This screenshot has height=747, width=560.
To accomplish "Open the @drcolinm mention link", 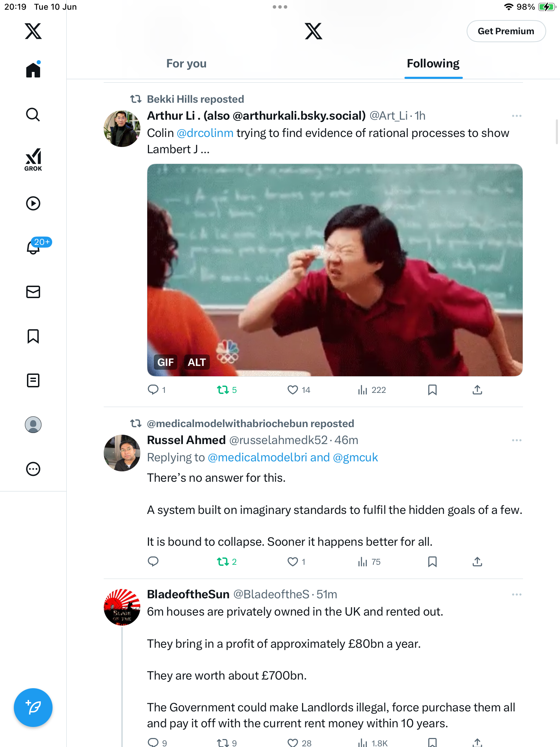I will 205,133.
